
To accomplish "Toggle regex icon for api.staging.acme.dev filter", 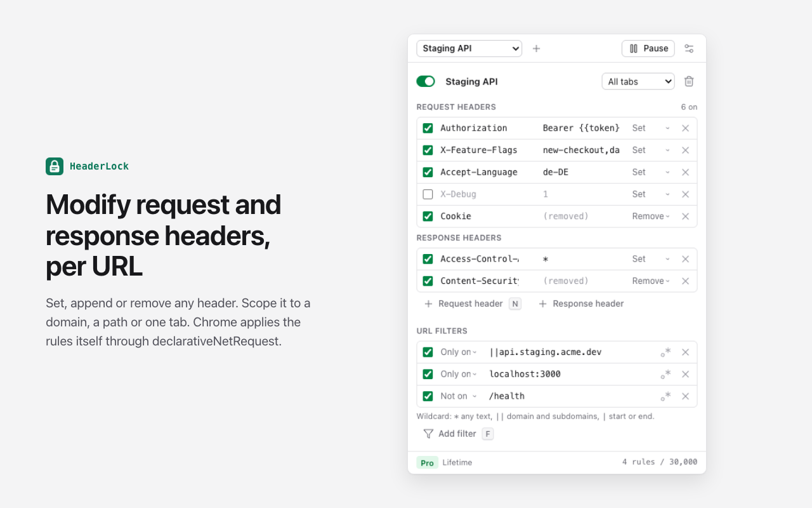I will 665,352.
